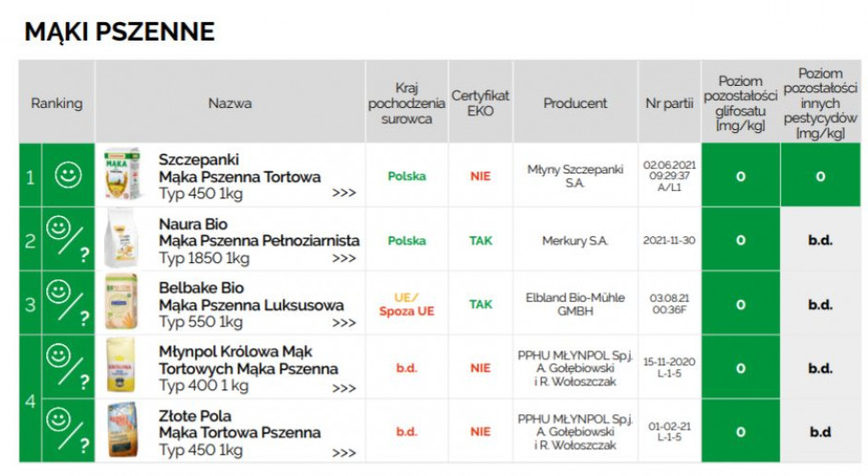Click the Producent column header
Screen dimensions: 868x476
[575, 102]
